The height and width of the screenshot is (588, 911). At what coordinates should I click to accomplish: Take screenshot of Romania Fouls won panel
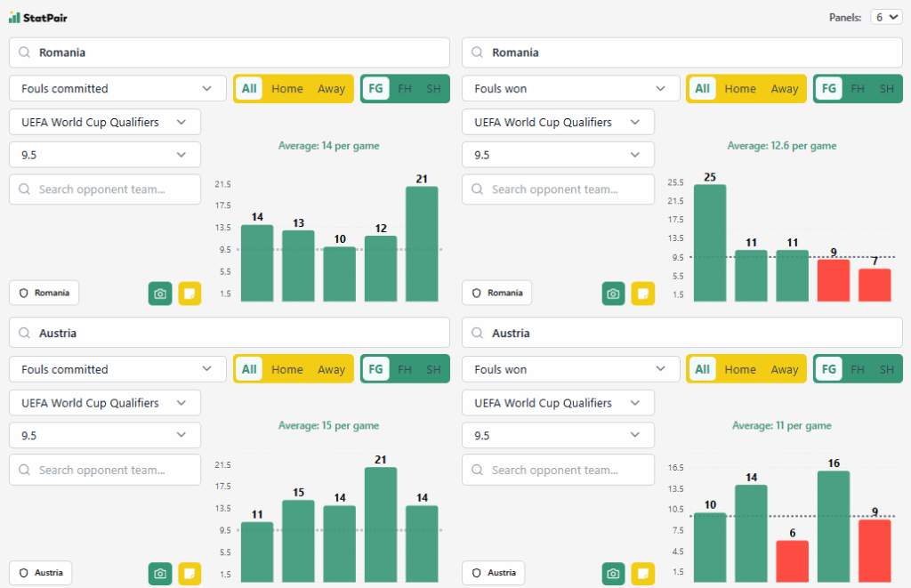tap(613, 294)
